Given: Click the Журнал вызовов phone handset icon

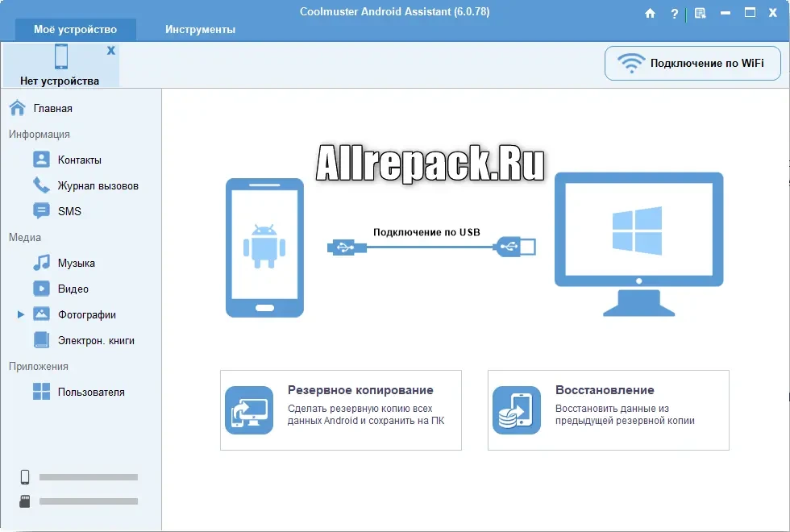Looking at the screenshot, I should 41,185.
